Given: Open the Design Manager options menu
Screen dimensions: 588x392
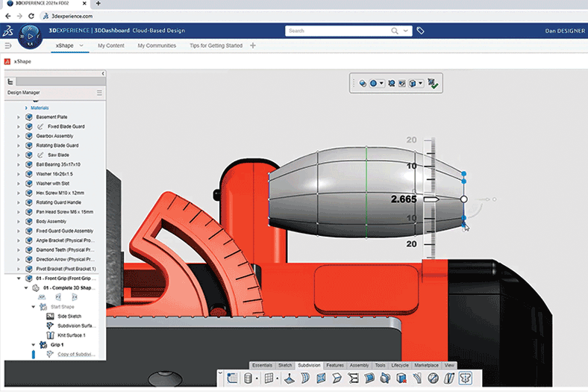Looking at the screenshot, I should 99,93.
